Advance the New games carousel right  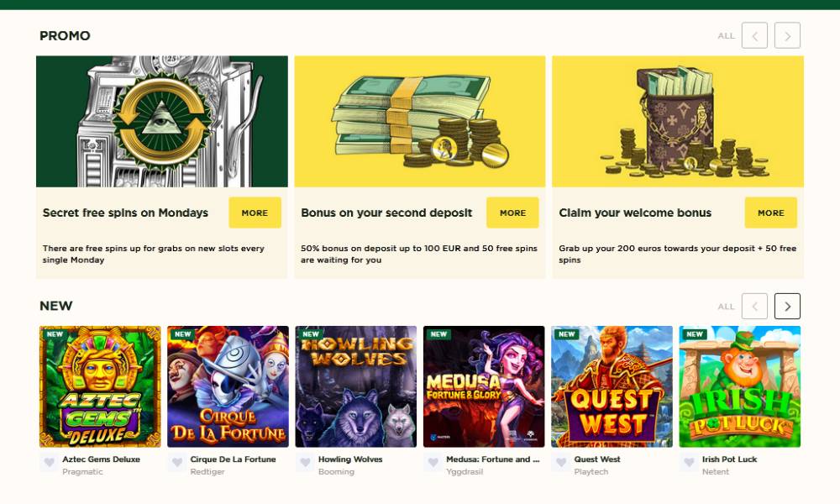[787, 307]
